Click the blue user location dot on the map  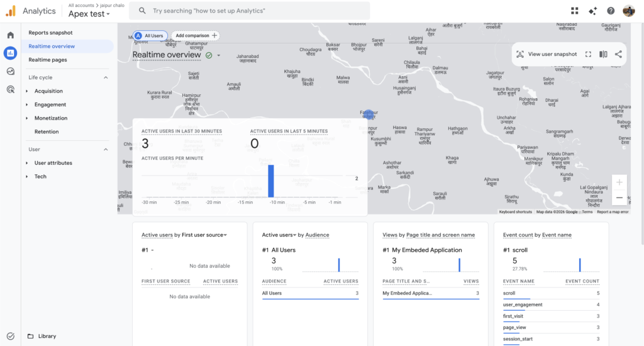point(369,114)
